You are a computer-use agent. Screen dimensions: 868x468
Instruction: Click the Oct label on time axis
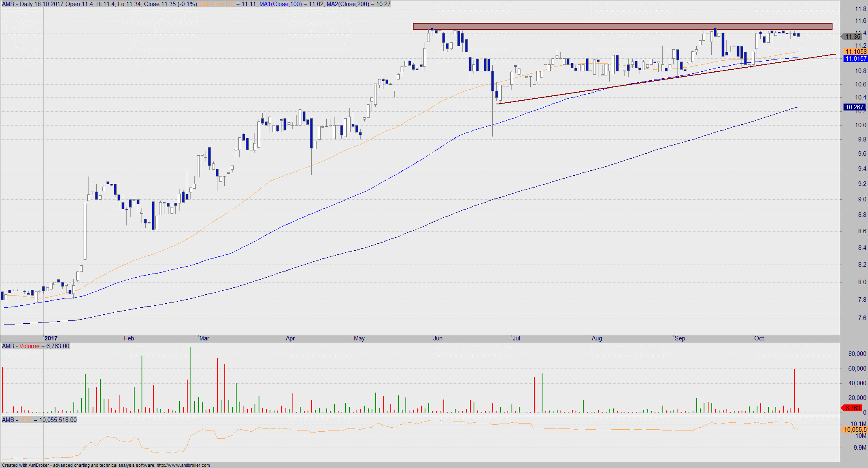[x=759, y=338]
